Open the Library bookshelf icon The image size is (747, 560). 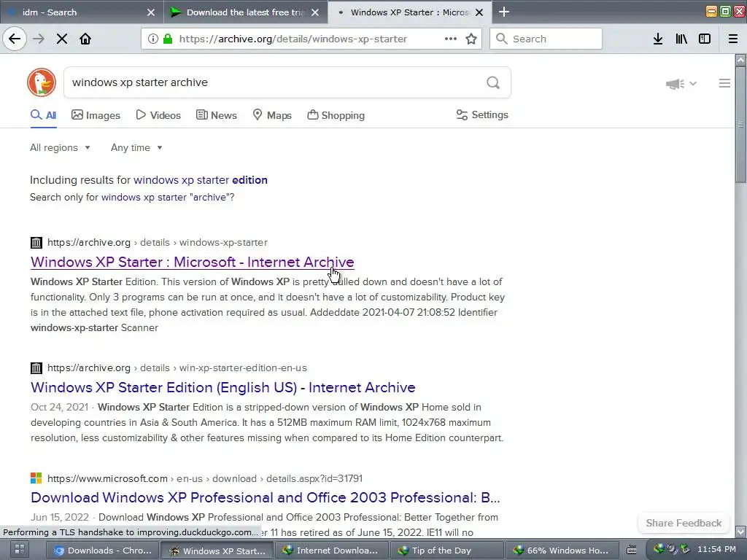point(681,39)
